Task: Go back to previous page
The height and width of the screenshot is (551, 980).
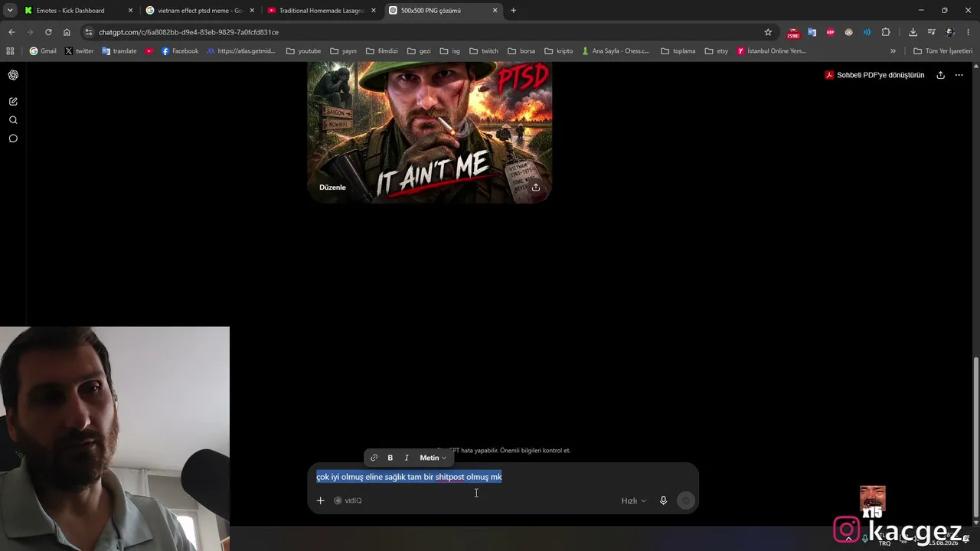Action: [11, 32]
